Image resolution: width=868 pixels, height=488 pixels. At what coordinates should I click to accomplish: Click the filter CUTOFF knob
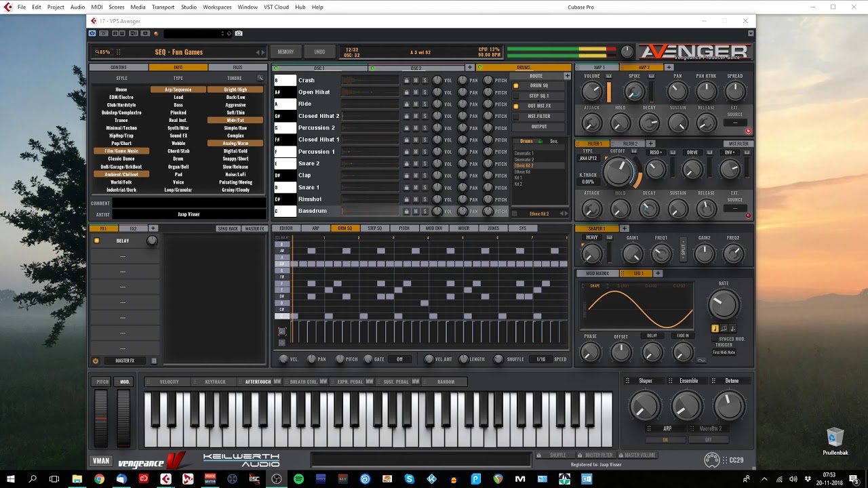point(618,171)
